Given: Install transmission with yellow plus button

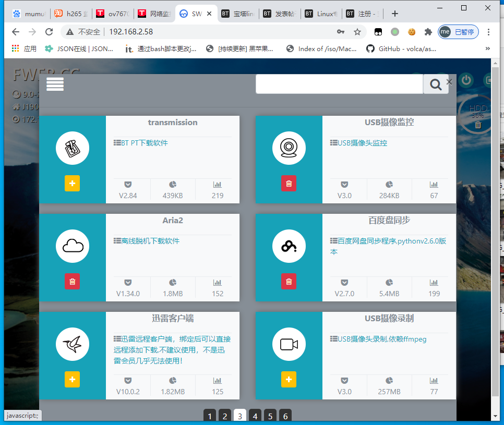Looking at the screenshot, I should click(x=72, y=184).
